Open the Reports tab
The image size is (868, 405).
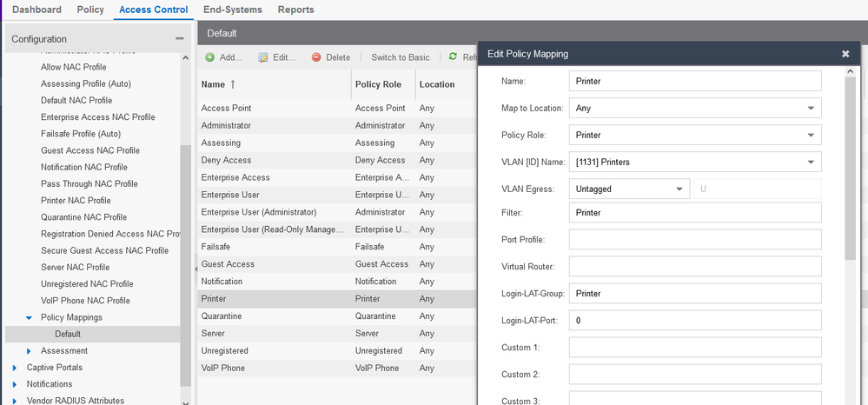(295, 10)
